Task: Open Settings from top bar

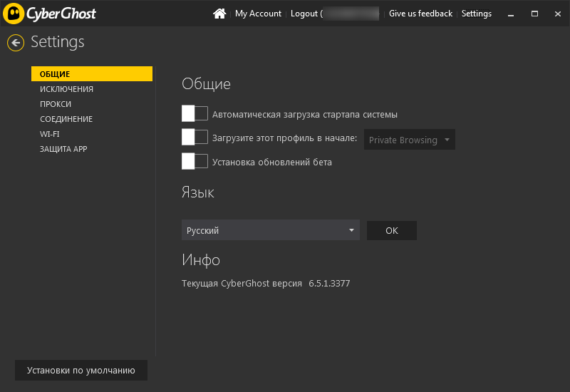Action: (476, 14)
